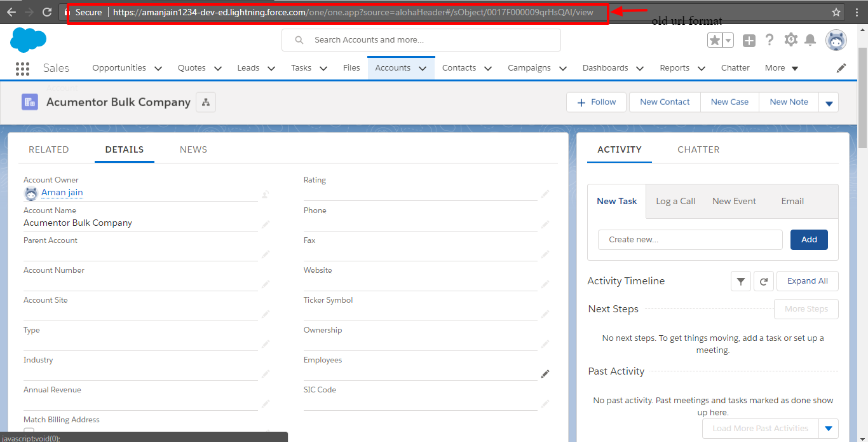
Task: Switch to the Chatter panel tab
Action: click(x=698, y=149)
